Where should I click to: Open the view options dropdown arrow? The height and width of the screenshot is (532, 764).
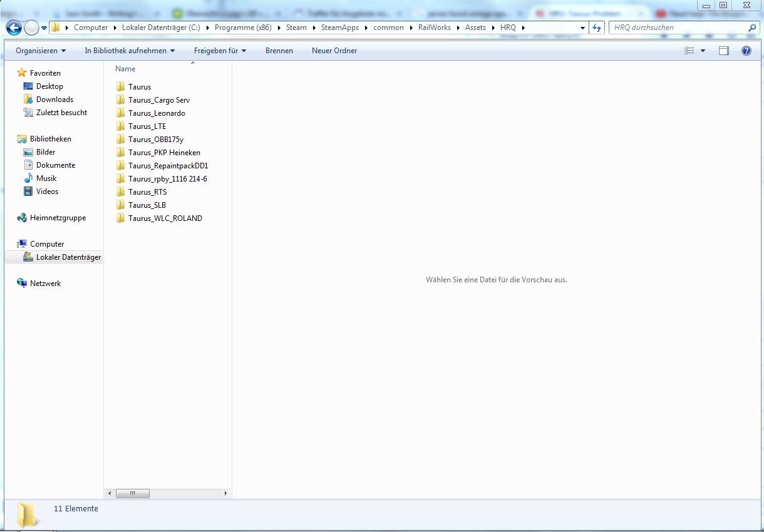click(x=703, y=51)
